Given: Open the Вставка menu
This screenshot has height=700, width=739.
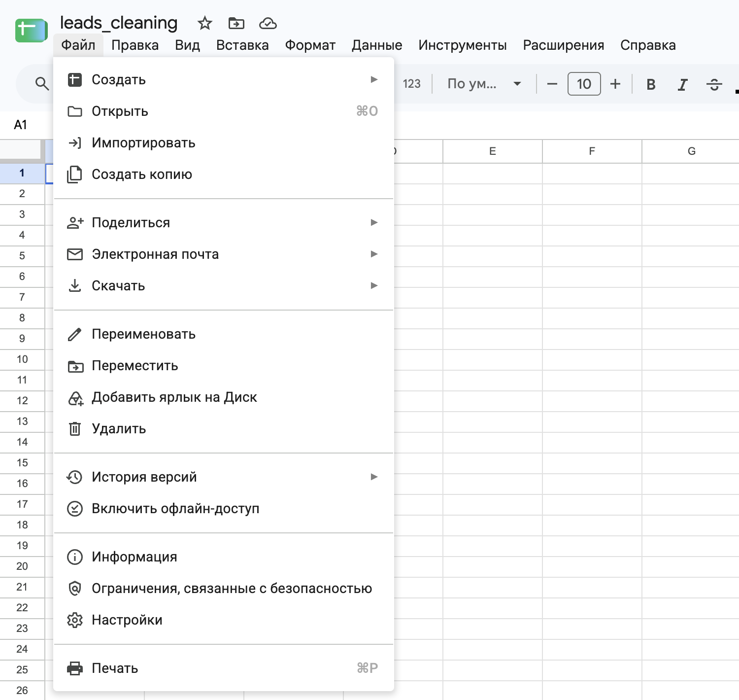Looking at the screenshot, I should pos(242,45).
